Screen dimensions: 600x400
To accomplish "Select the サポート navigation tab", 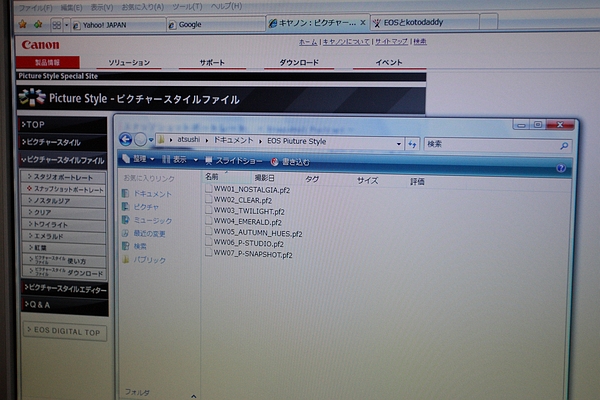I will pyautogui.click(x=212, y=62).
